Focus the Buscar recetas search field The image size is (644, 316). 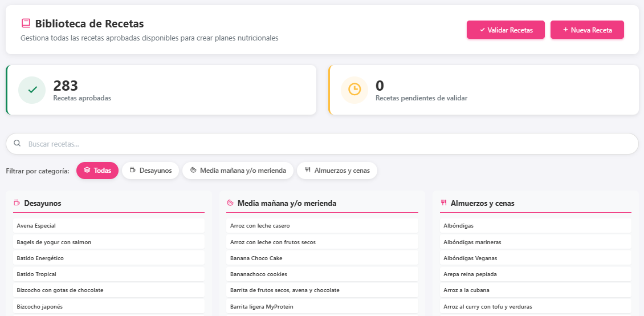pyautogui.click(x=322, y=144)
